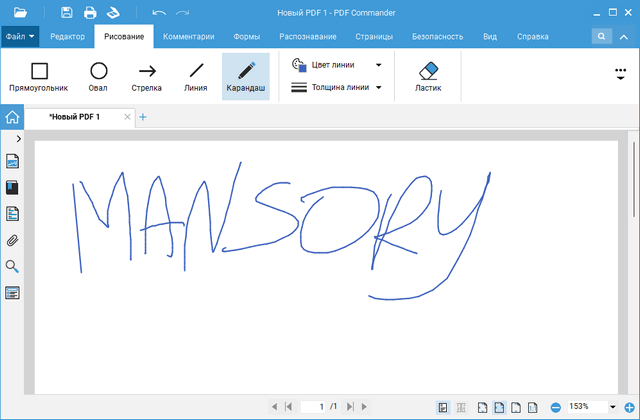
Task: Open the Страницы ribbon tab
Action: tap(372, 36)
